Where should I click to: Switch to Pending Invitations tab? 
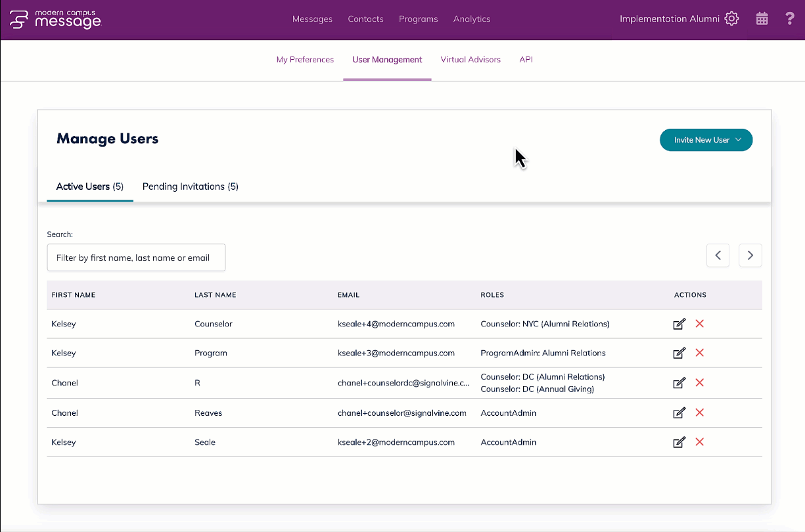tap(190, 187)
